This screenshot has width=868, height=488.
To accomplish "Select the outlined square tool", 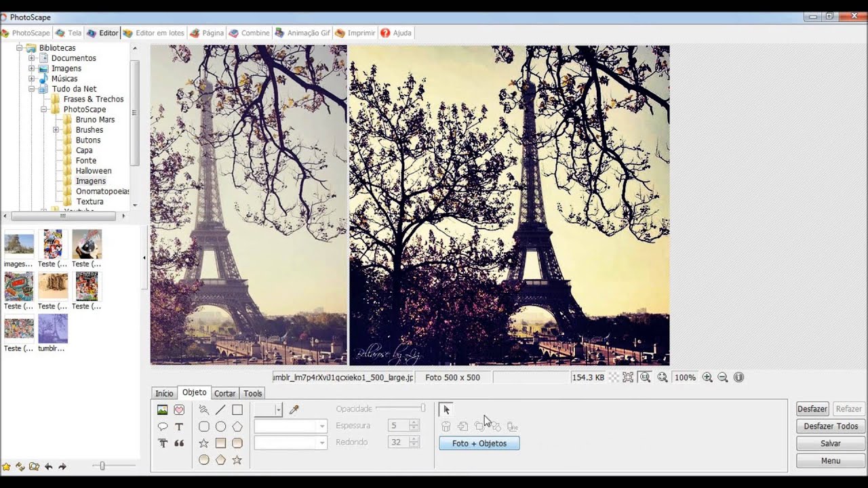I will point(237,410).
